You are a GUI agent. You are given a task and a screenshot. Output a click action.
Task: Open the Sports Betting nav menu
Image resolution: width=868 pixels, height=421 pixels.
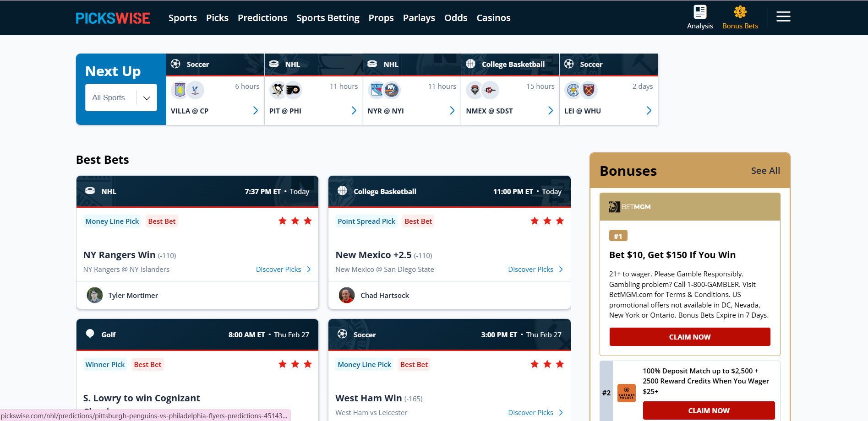pyautogui.click(x=328, y=18)
